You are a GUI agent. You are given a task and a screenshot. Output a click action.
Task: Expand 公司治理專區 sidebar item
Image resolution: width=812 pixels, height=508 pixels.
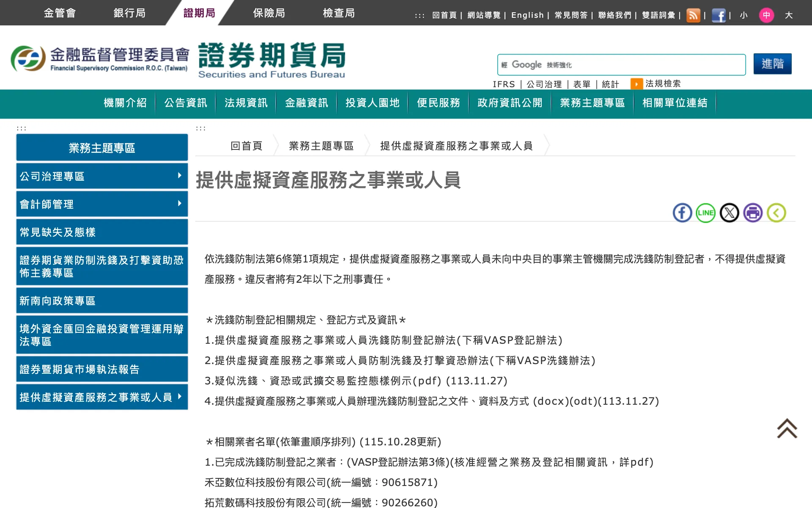(x=102, y=176)
